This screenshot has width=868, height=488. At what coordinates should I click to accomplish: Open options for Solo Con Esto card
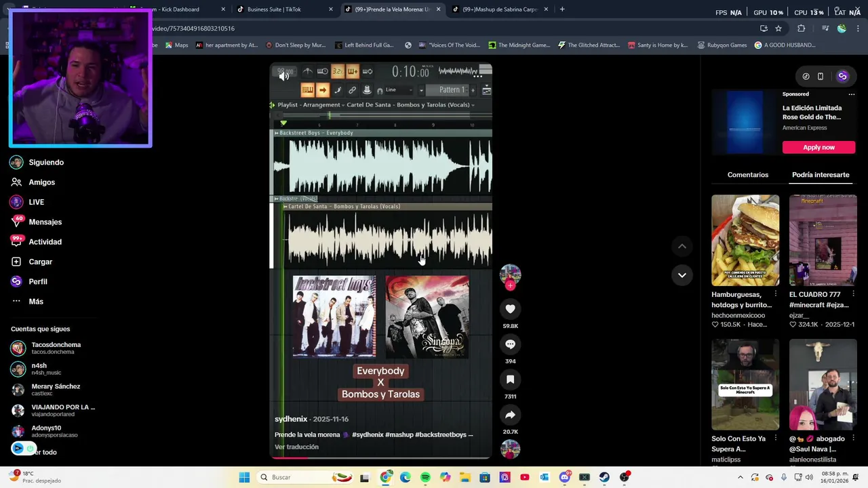click(x=776, y=439)
